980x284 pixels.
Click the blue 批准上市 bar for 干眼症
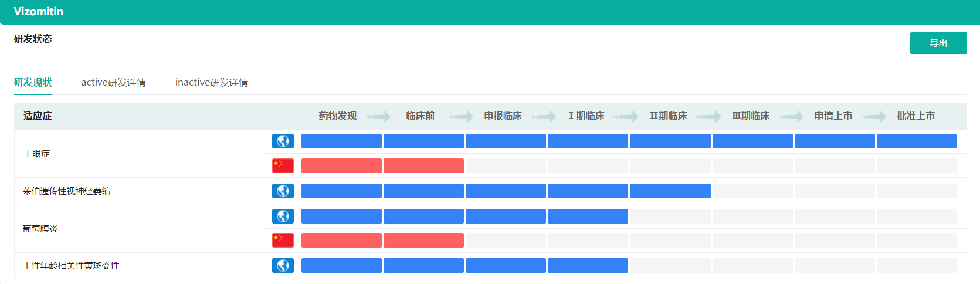tap(917, 141)
